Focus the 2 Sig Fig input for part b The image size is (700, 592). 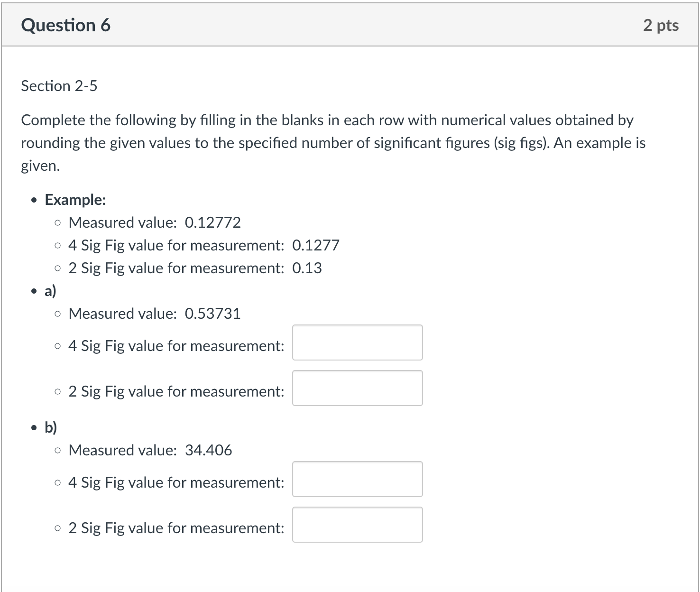pyautogui.click(x=357, y=525)
